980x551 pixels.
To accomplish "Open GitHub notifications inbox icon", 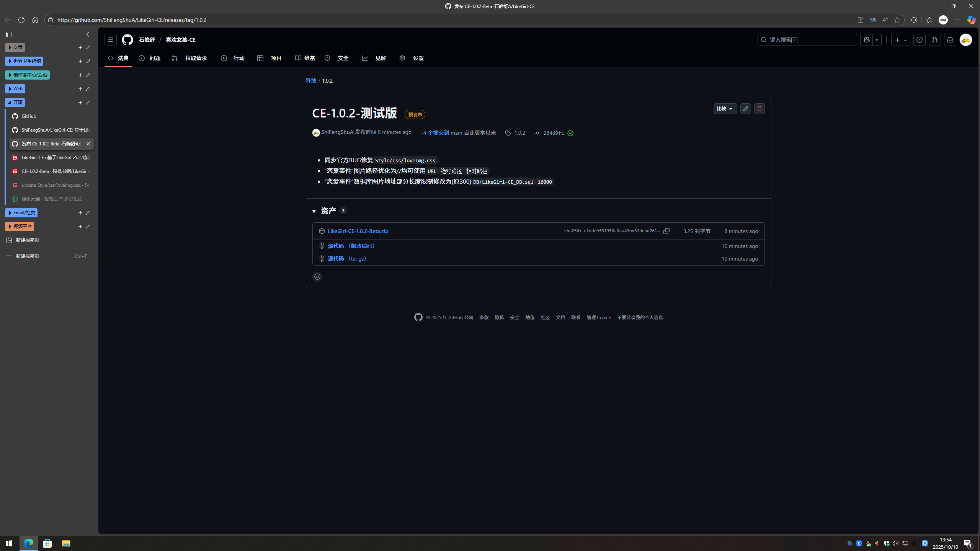I will tap(950, 40).
